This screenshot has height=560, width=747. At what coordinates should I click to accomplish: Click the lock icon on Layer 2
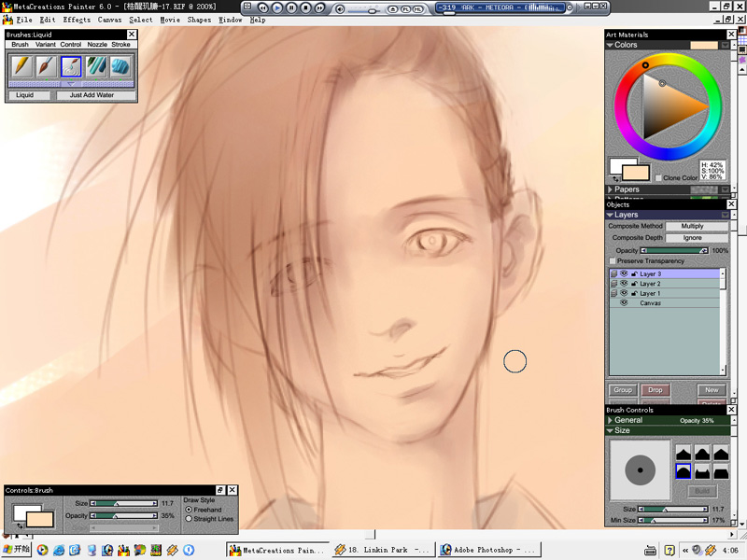634,284
